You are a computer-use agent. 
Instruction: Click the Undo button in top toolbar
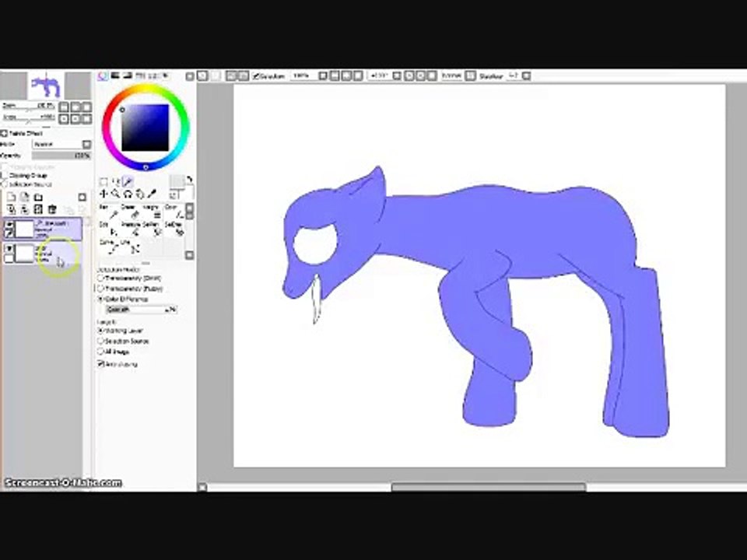202,75
